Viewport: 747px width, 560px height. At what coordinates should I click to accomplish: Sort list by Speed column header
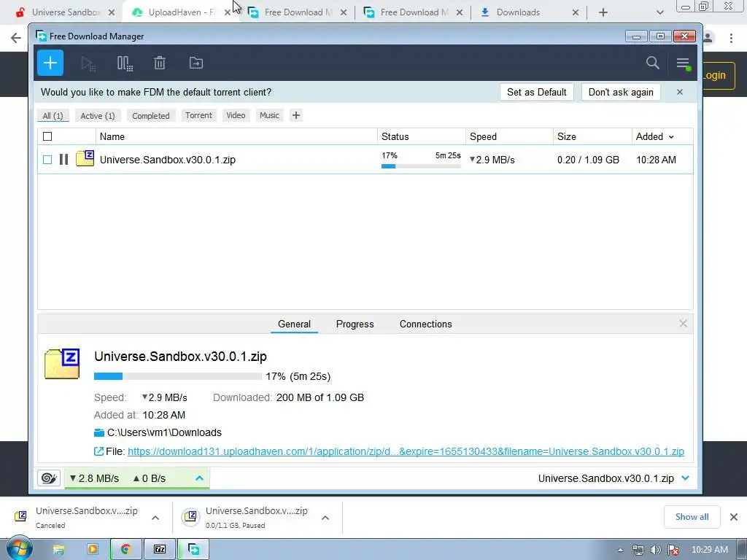pyautogui.click(x=509, y=136)
